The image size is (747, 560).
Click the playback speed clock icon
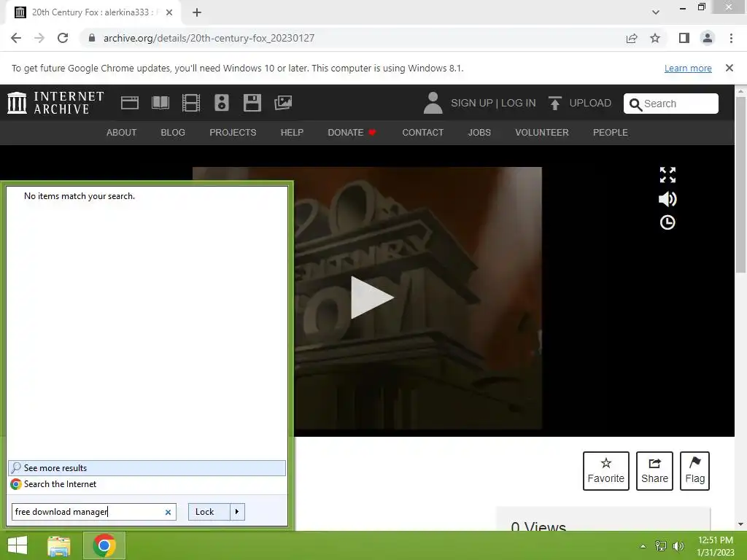[667, 222]
